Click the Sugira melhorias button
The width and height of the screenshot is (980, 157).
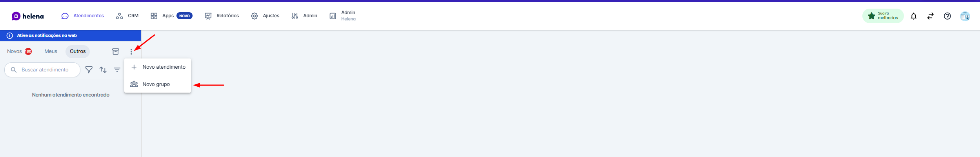pyautogui.click(x=883, y=16)
